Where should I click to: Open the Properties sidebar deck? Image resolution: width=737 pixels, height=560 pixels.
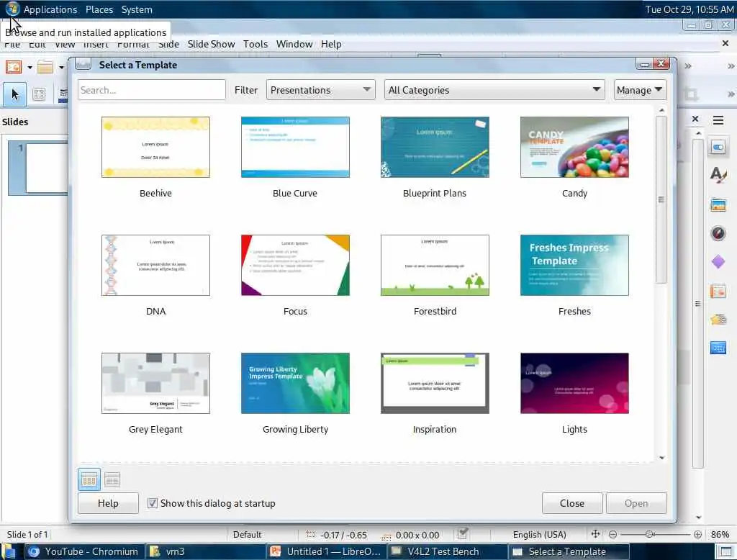pyautogui.click(x=718, y=148)
